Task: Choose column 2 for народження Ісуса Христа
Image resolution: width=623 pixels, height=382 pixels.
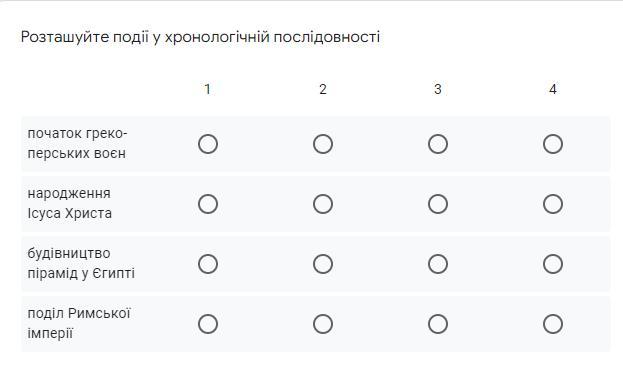Action: click(323, 204)
